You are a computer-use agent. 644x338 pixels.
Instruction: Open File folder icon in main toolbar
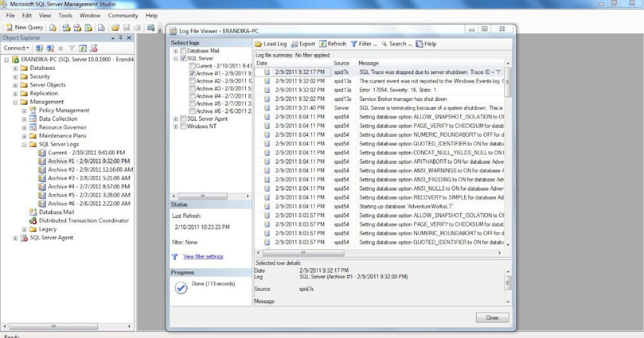pos(116,28)
